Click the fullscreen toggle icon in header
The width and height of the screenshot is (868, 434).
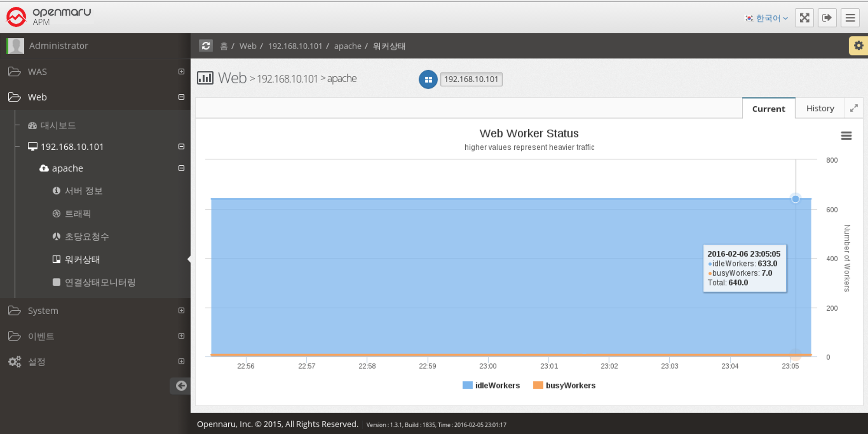coord(804,18)
